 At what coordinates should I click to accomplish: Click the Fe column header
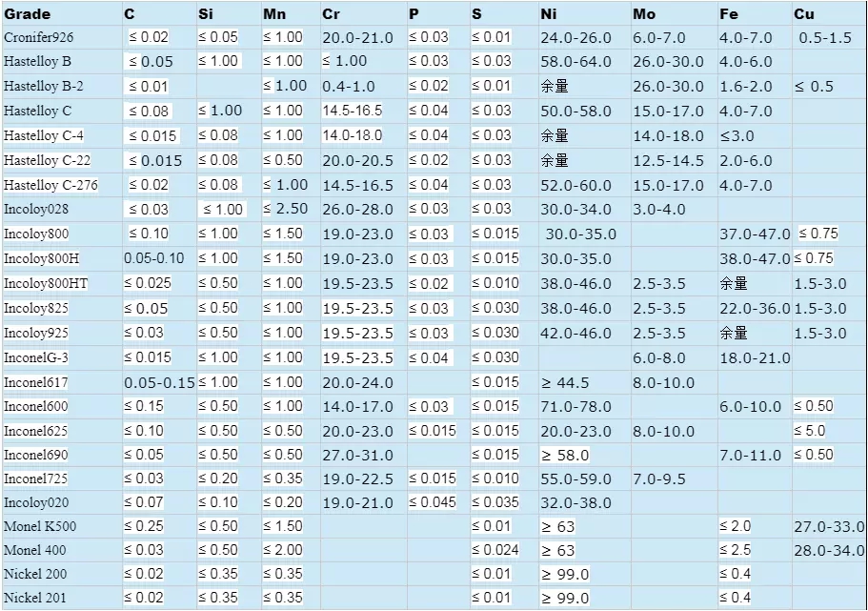pyautogui.click(x=729, y=14)
